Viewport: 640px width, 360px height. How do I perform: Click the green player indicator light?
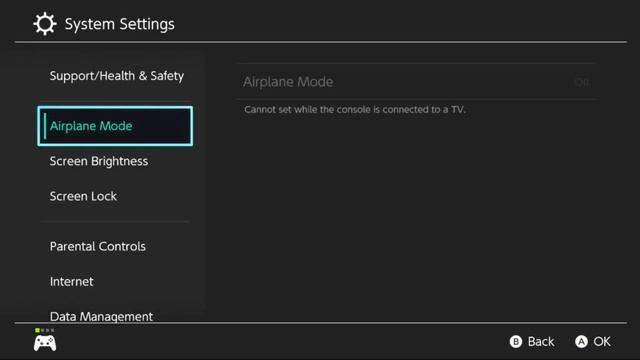pos(38,330)
